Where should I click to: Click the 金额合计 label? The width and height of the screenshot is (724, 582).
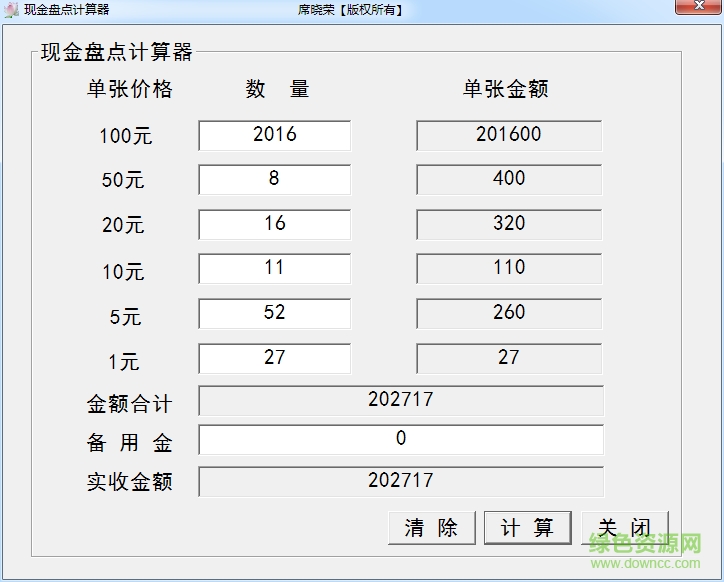click(130, 404)
